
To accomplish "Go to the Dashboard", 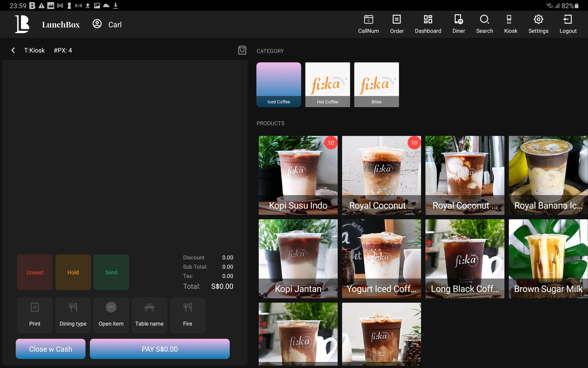I will click(x=428, y=24).
